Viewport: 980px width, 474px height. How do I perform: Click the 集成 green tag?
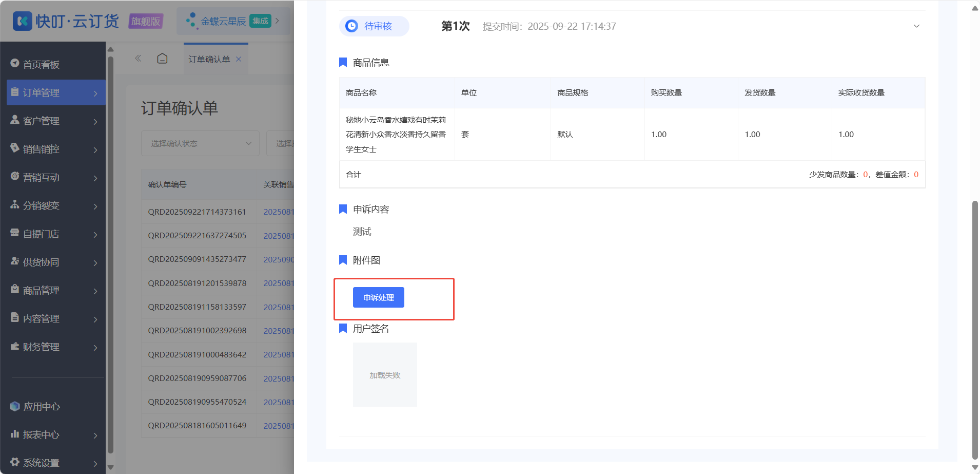tap(260, 21)
